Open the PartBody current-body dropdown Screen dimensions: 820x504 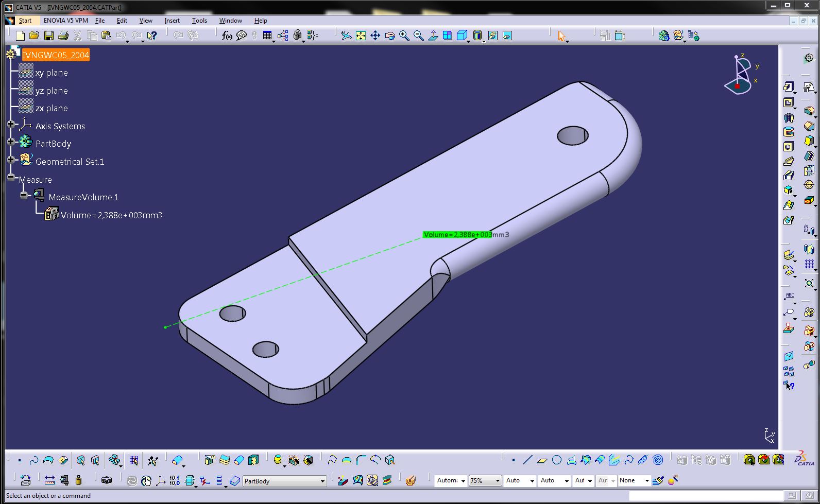pyautogui.click(x=322, y=481)
